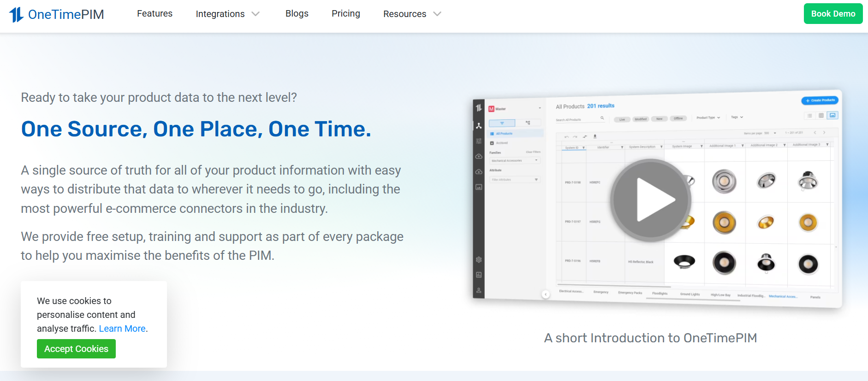This screenshot has height=381, width=868.
Task: Select the heading 'One Source, One Place, One Time.'
Action: click(x=196, y=129)
